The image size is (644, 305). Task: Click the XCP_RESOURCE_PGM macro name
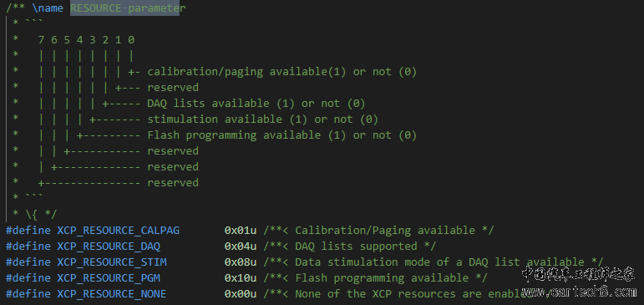(109, 278)
